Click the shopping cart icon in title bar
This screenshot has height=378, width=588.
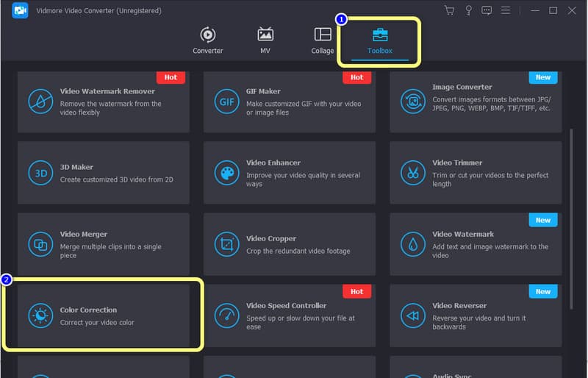point(450,10)
